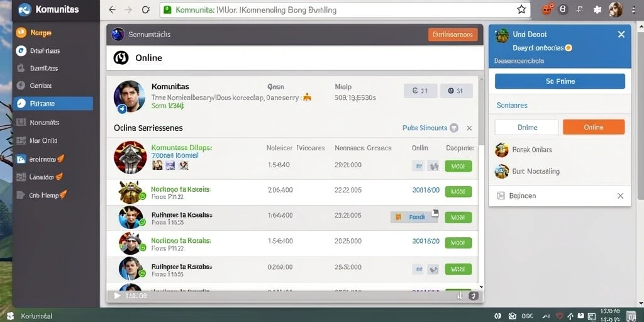Open the red extension icon in toolbar

coord(547,9)
